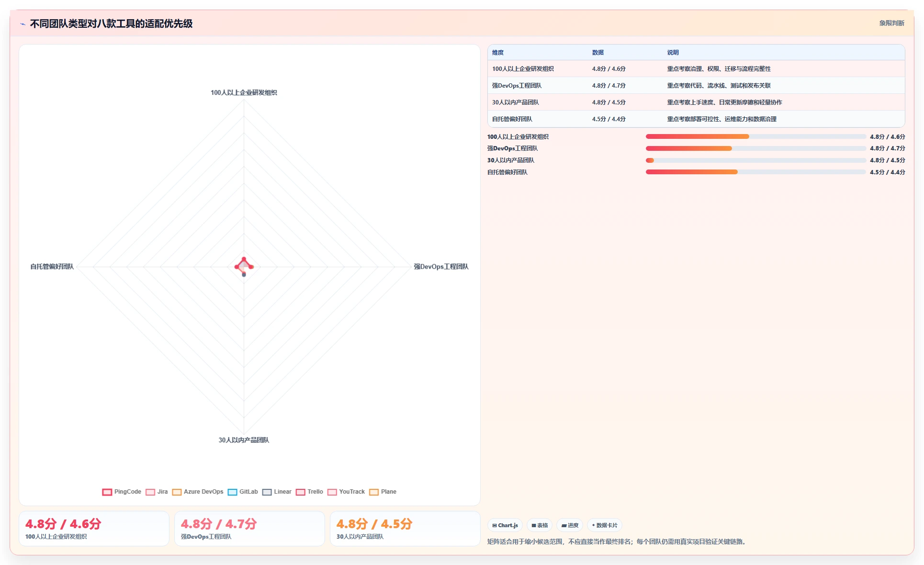924x565 pixels.
Task: Click the 数据 column header
Action: tap(598, 53)
